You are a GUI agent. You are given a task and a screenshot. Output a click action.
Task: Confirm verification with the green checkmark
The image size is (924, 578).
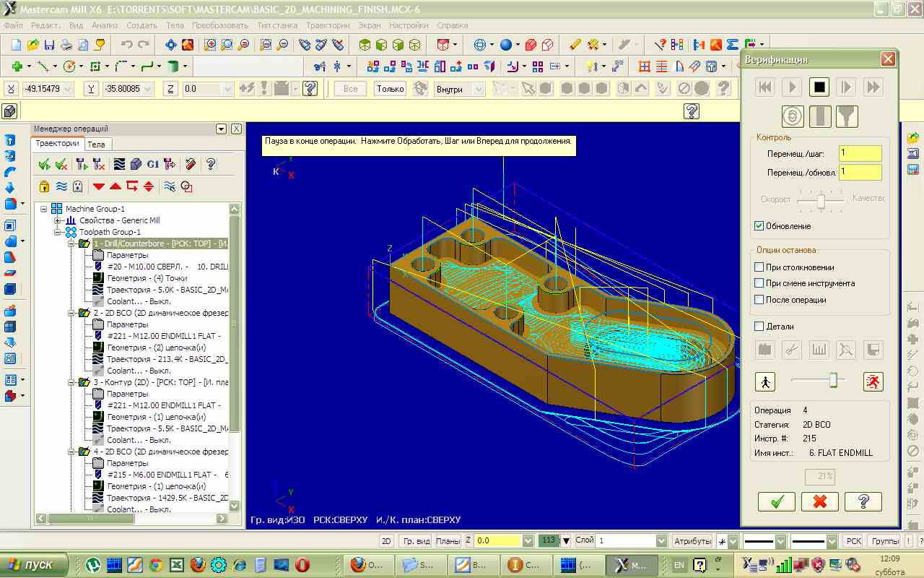[x=777, y=501]
